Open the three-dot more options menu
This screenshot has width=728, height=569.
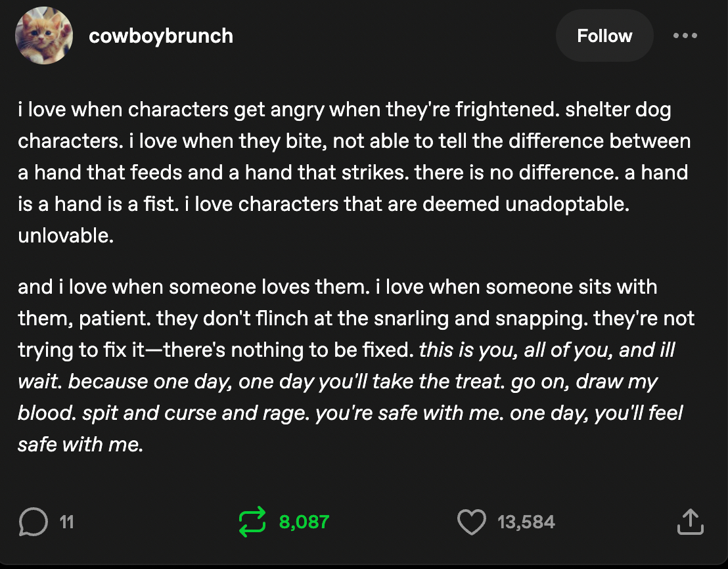pos(685,35)
